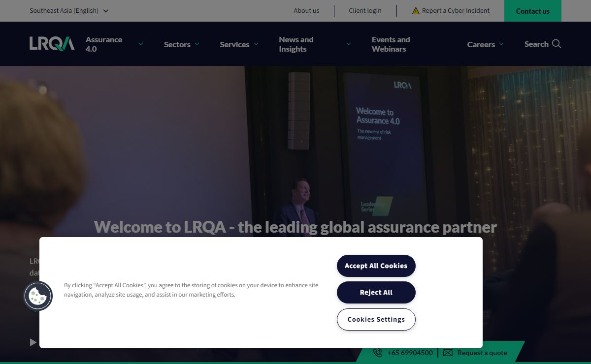Click the About us link
The height and width of the screenshot is (364, 591).
coord(306,10)
